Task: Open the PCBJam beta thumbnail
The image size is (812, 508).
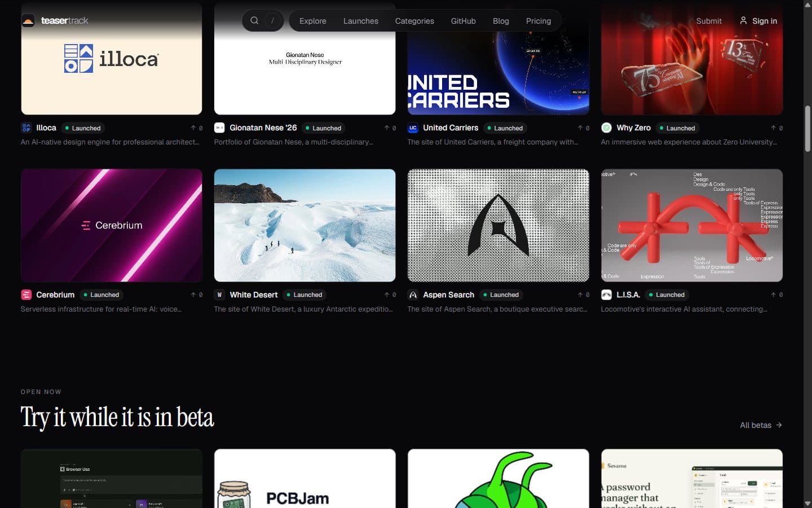Action: tap(304, 479)
